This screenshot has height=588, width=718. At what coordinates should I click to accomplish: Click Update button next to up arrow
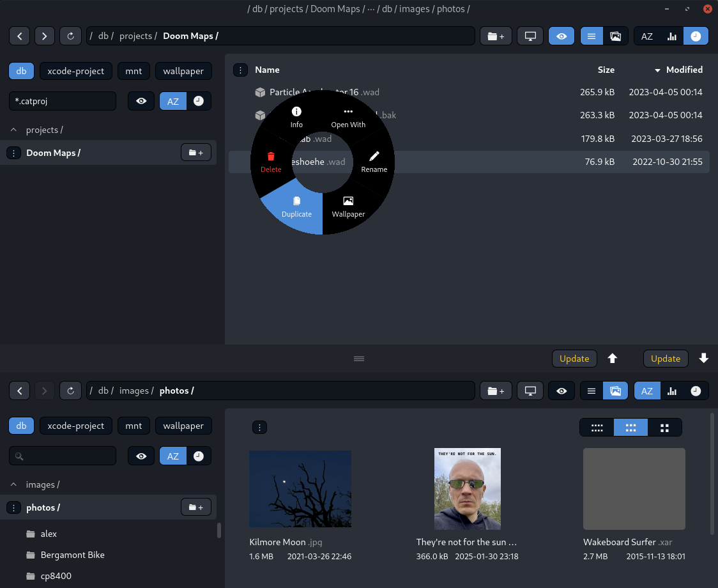[574, 359]
